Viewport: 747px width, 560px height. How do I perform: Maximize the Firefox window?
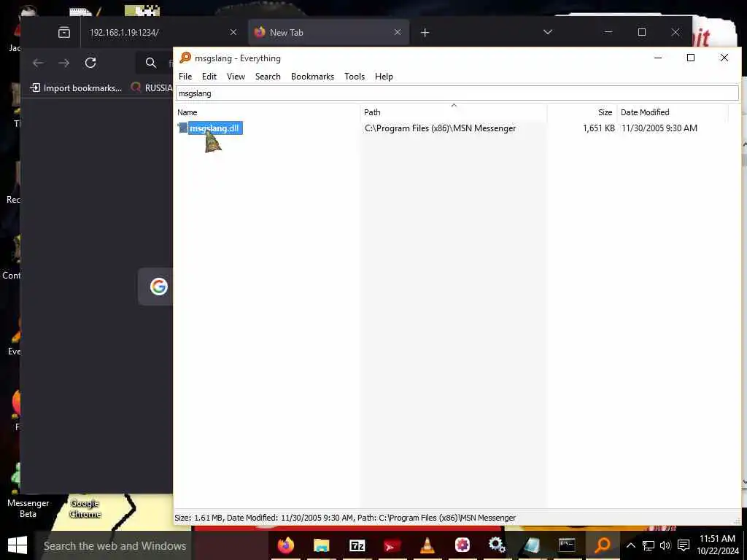(x=642, y=32)
